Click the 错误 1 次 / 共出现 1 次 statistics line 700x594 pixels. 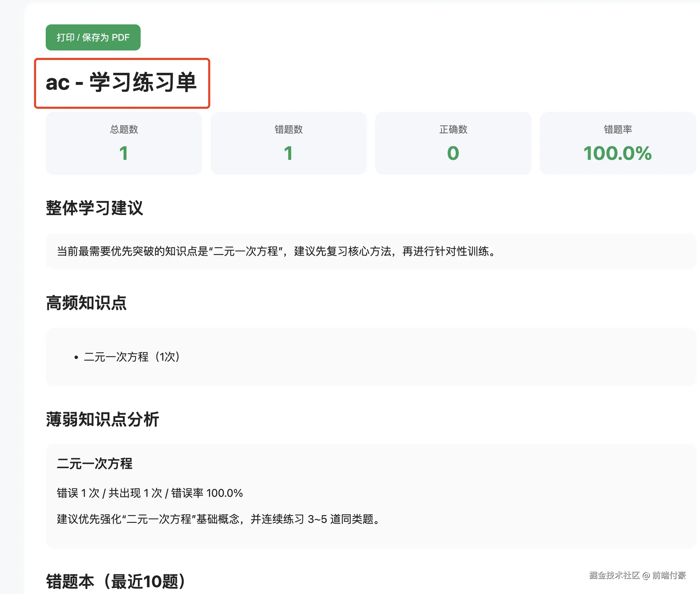click(x=149, y=493)
